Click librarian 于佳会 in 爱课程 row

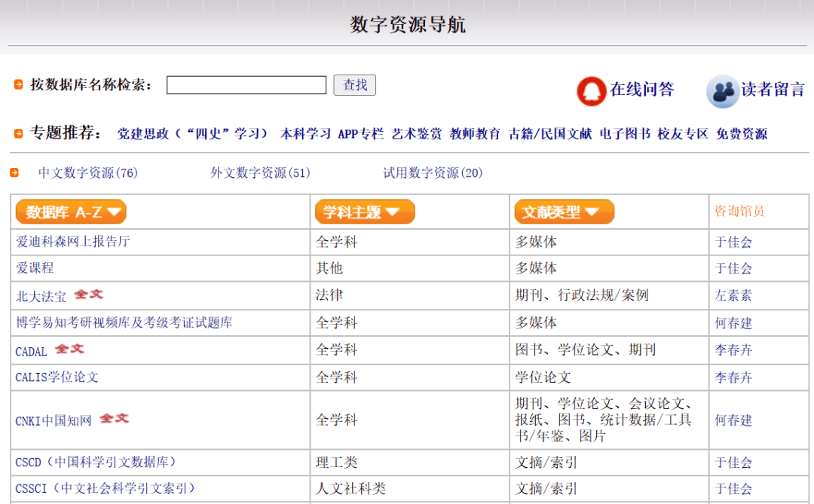pos(733,268)
